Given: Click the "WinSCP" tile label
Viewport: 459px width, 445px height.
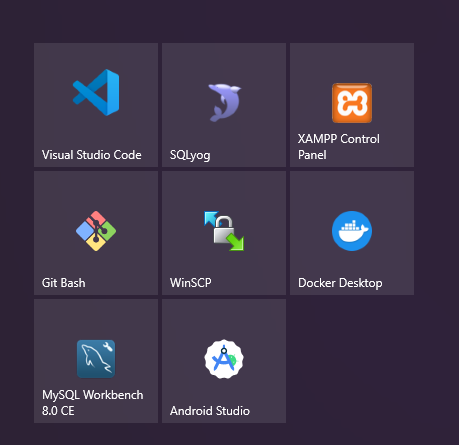Looking at the screenshot, I should (x=191, y=283).
